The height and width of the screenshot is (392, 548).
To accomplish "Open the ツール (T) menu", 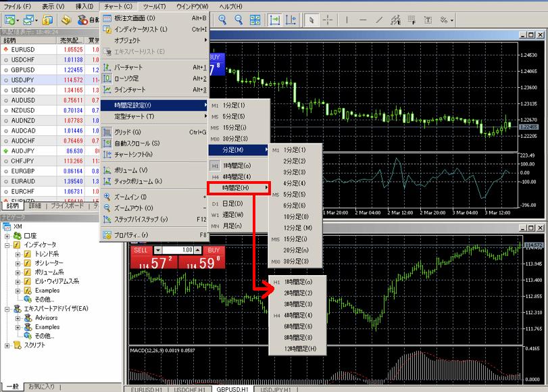I will coord(155,6).
